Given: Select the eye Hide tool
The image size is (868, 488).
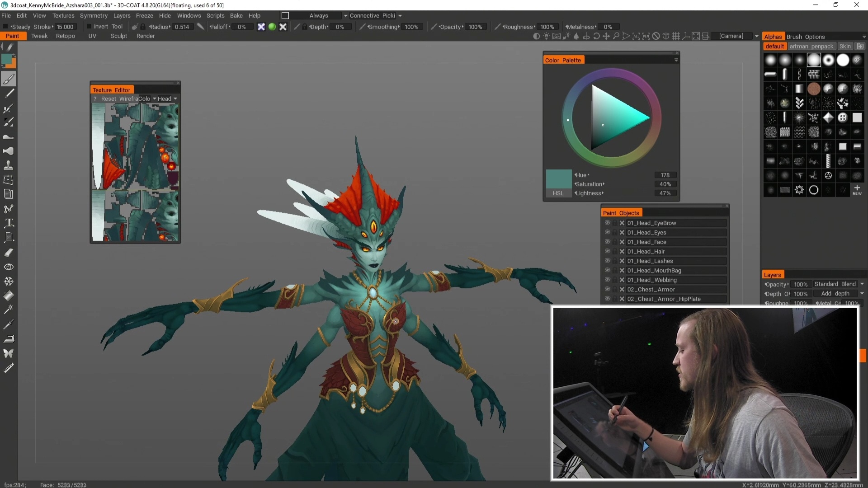Looking at the screenshot, I should pyautogui.click(x=9, y=267).
